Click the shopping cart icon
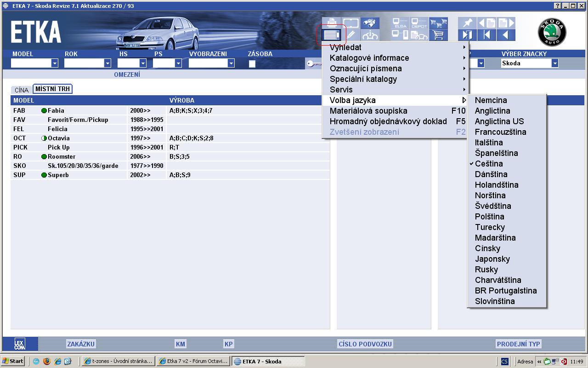 (439, 35)
